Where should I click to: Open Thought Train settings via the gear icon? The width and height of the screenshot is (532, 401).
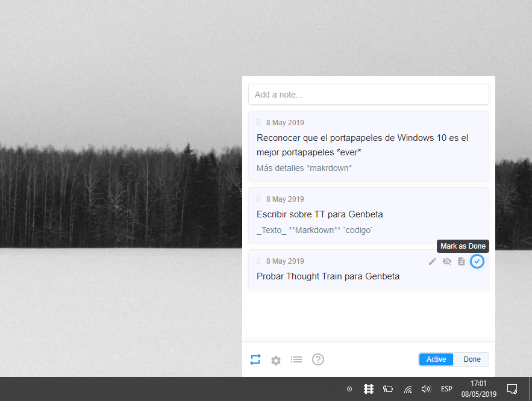coord(275,360)
